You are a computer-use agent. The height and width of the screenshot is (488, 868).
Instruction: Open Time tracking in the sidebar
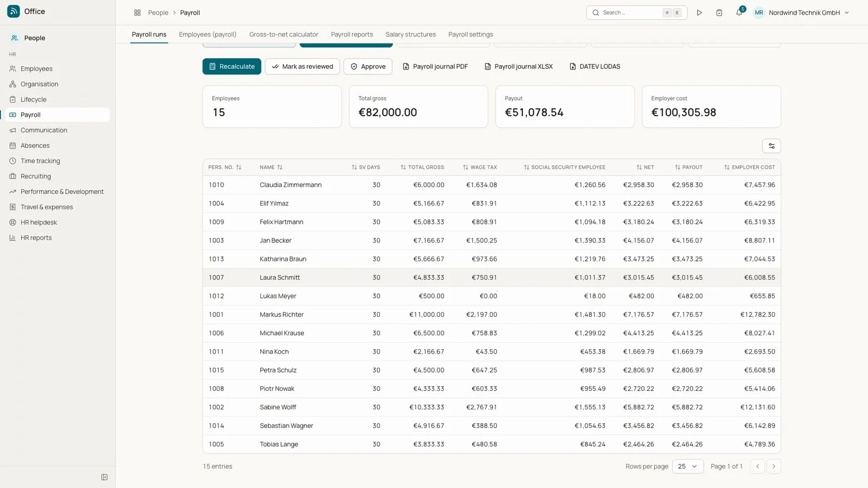pyautogui.click(x=58, y=161)
